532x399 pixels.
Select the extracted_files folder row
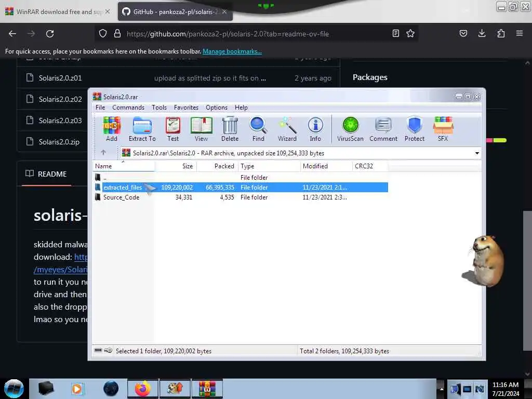pyautogui.click(x=240, y=187)
